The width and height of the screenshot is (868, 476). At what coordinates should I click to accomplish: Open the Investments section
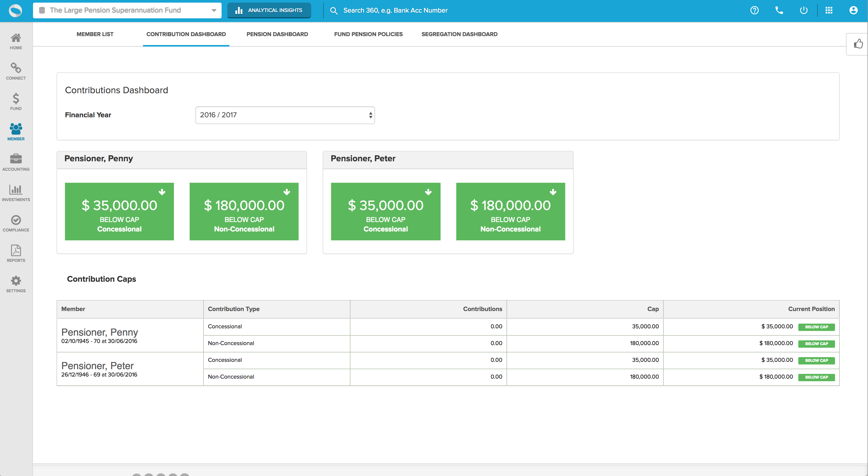coord(15,192)
